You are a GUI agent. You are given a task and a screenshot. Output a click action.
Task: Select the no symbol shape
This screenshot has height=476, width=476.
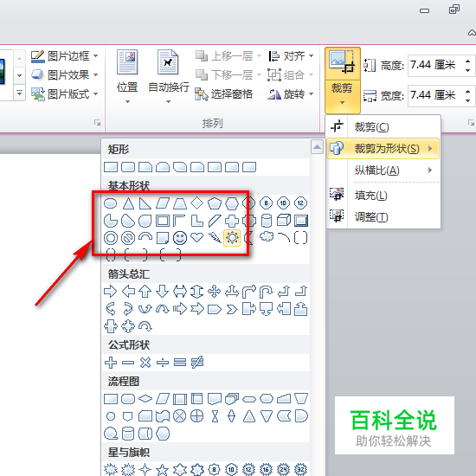(x=128, y=238)
